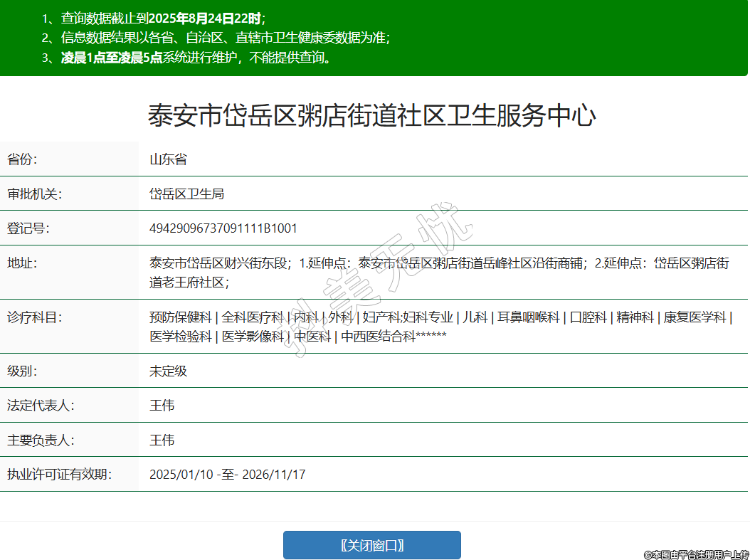This screenshot has width=750, height=560.
Task: Click the registration number 49429096737091111B1001
Action: coord(223,228)
